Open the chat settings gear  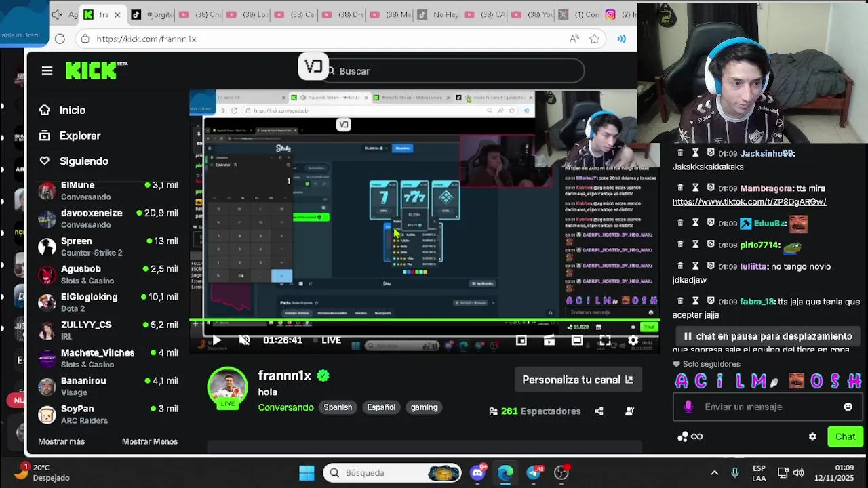tap(812, 436)
